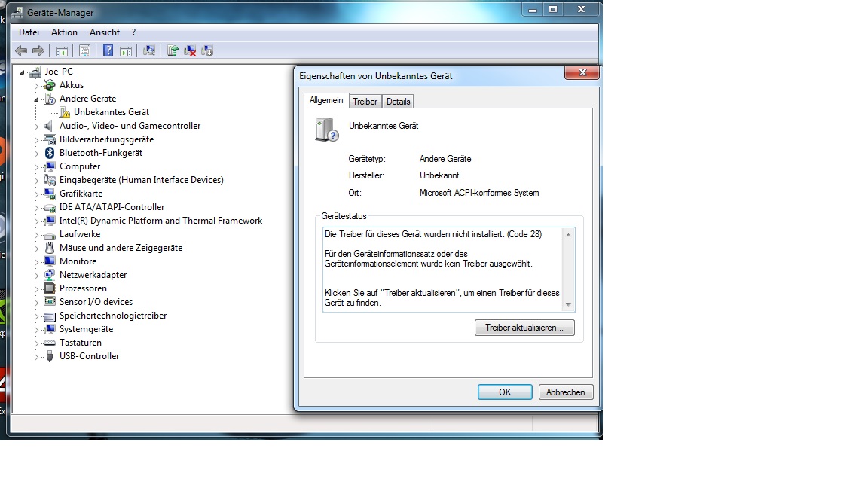Toggle the console tree pane icon
Image resolution: width=868 pixels, height=488 pixels.
click(62, 51)
